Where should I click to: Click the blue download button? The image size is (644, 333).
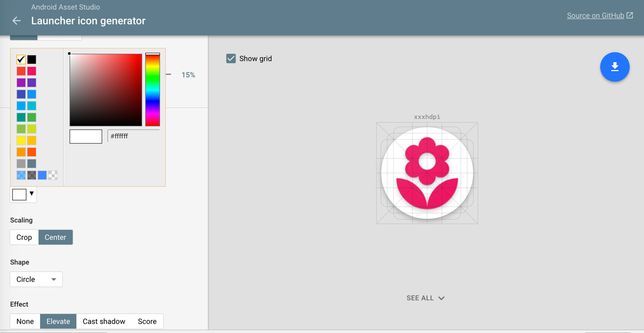pyautogui.click(x=615, y=67)
